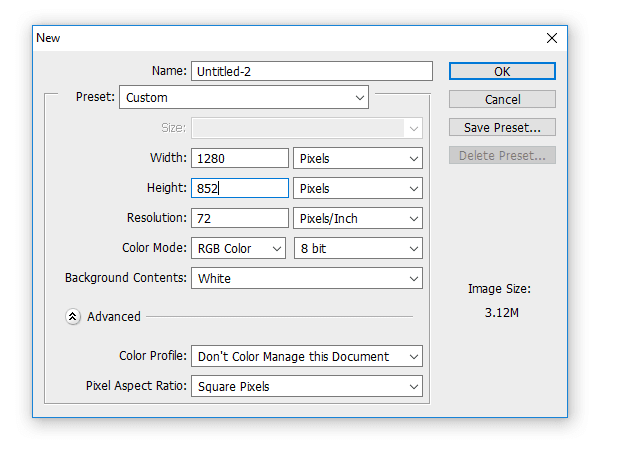Image resolution: width=623 pixels, height=466 pixels.
Task: Click the Width field showing 1280
Action: pos(240,159)
